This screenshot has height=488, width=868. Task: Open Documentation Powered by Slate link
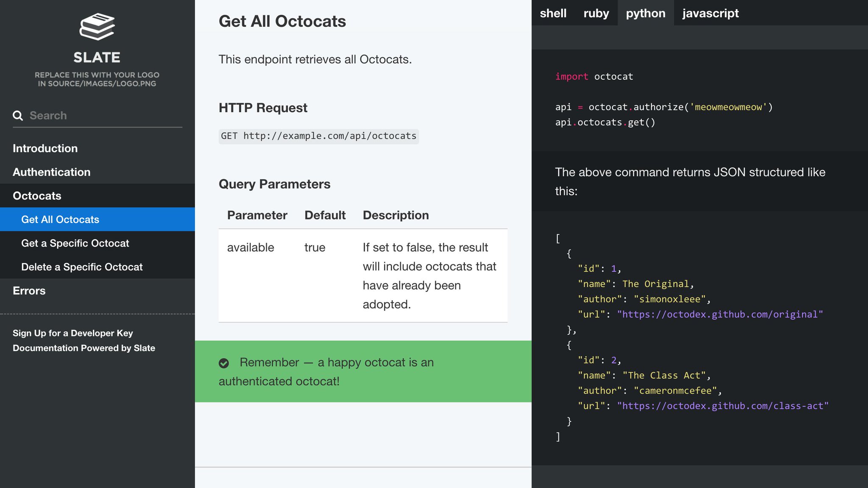coord(84,348)
